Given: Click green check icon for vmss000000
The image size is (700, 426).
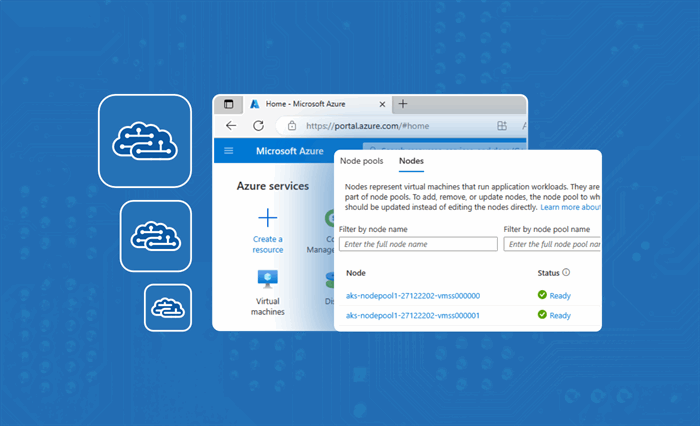Looking at the screenshot, I should point(542,295).
